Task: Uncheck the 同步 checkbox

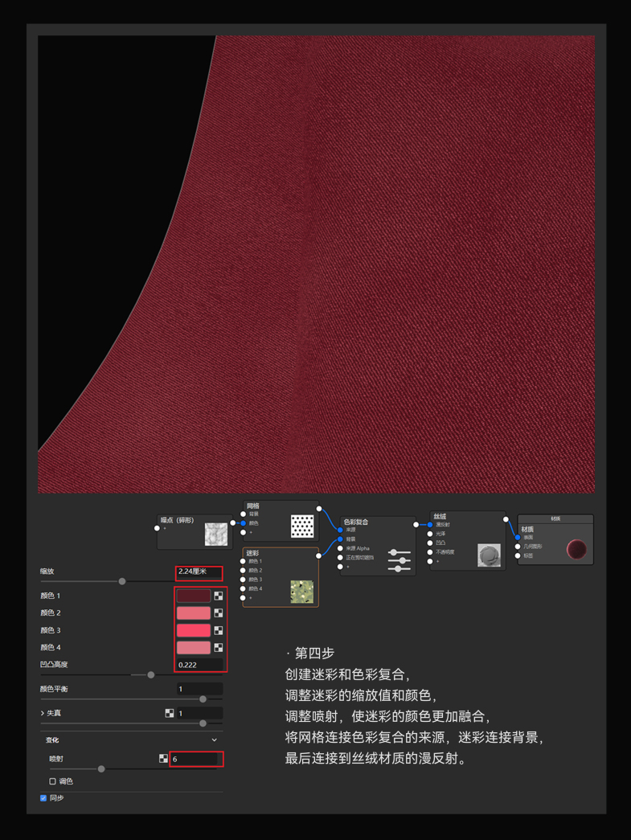Action: (x=43, y=798)
